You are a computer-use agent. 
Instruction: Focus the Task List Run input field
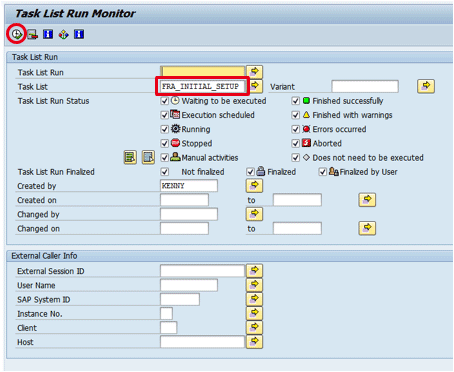(x=203, y=72)
